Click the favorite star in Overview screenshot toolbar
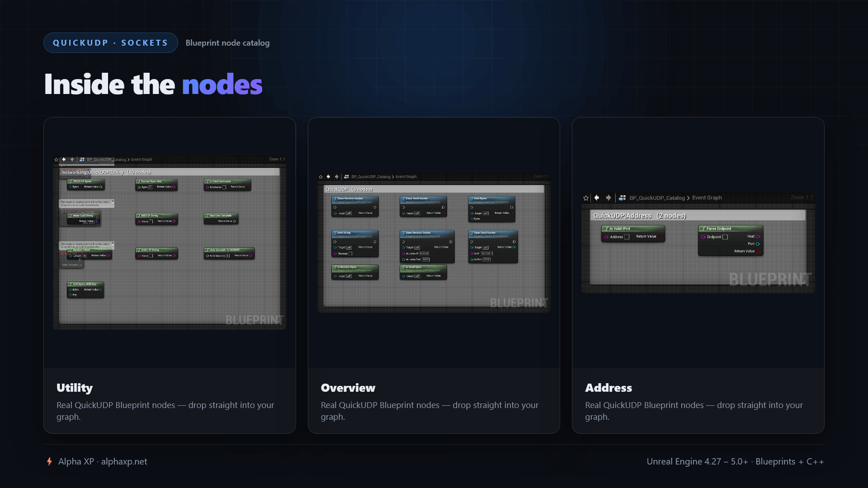 [x=321, y=177]
